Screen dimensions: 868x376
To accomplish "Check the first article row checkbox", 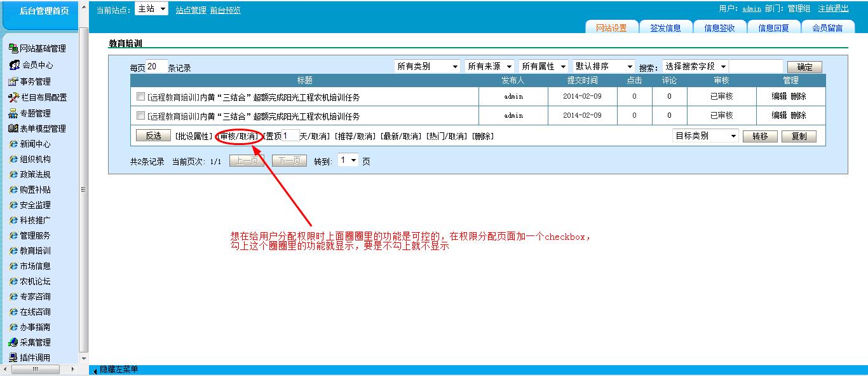I will click(141, 97).
